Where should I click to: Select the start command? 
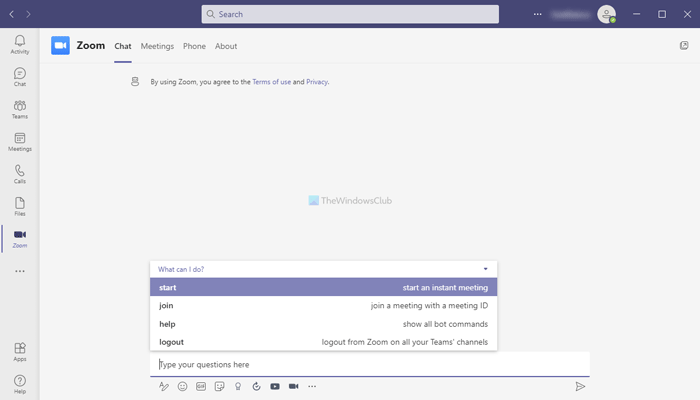click(x=324, y=288)
